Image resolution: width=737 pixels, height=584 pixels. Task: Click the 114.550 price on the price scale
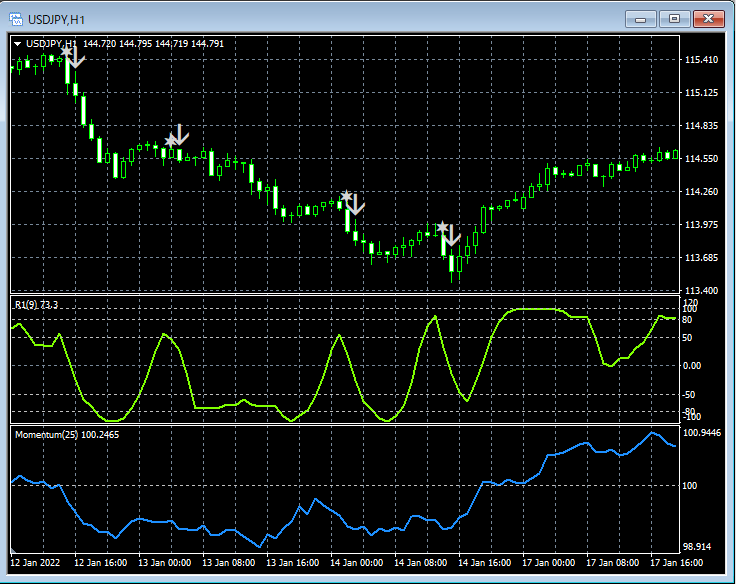[x=702, y=159]
